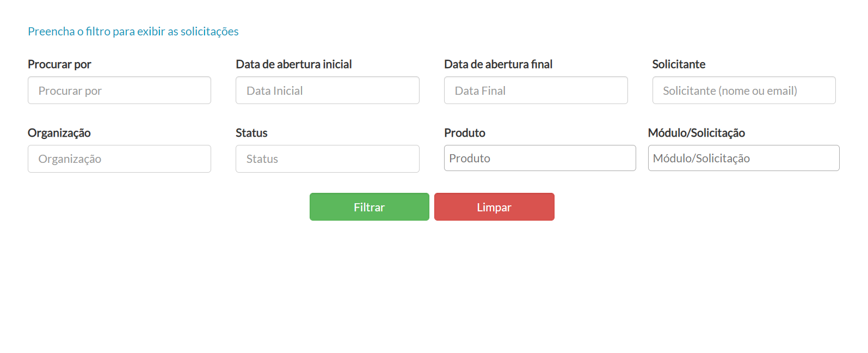Open the Produto selection field
The image size is (868, 353).
pyautogui.click(x=539, y=158)
